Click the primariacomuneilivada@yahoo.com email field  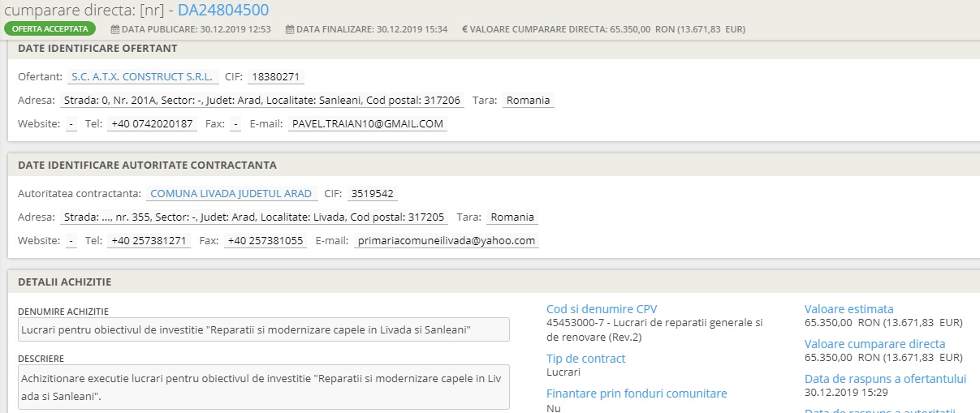pyautogui.click(x=447, y=241)
